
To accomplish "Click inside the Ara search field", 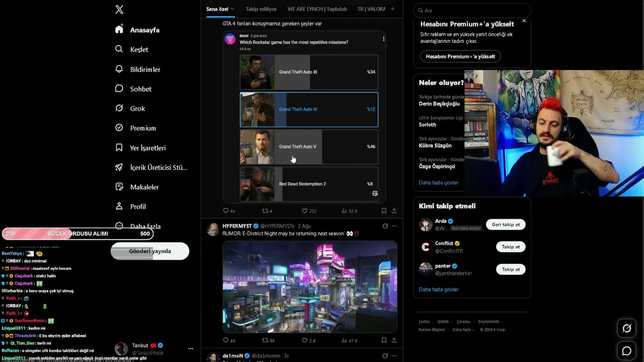I will pos(472,10).
